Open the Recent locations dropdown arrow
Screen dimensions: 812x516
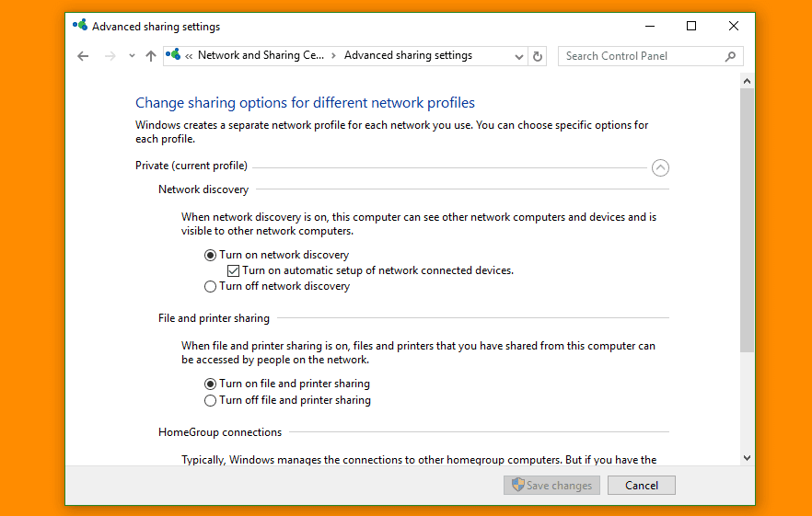(x=132, y=56)
